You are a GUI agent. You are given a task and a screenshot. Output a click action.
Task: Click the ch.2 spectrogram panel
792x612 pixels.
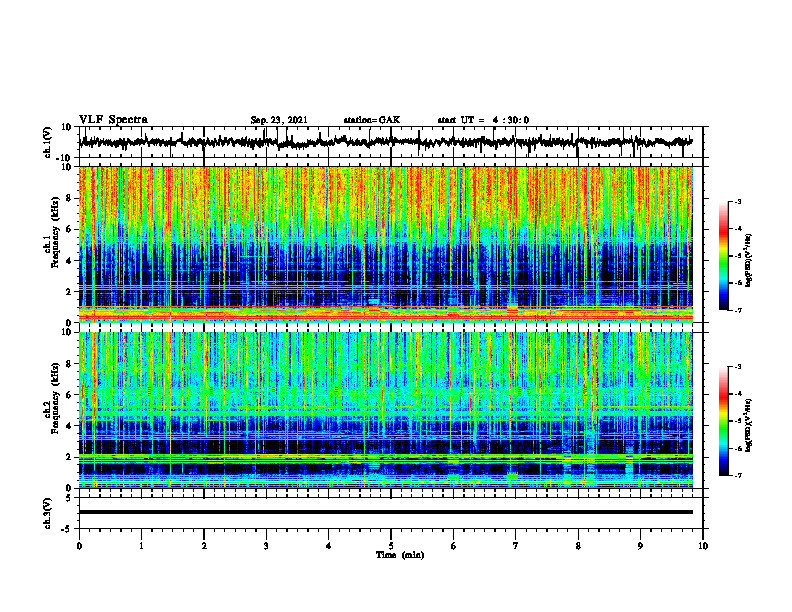385,410
